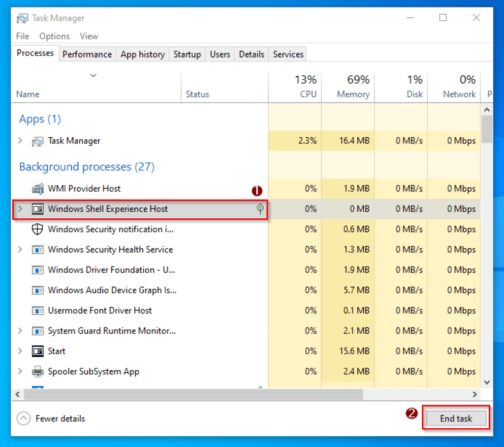This screenshot has width=504, height=447.
Task: Select the WMI Provider Host row name
Action: pyautogui.click(x=84, y=188)
